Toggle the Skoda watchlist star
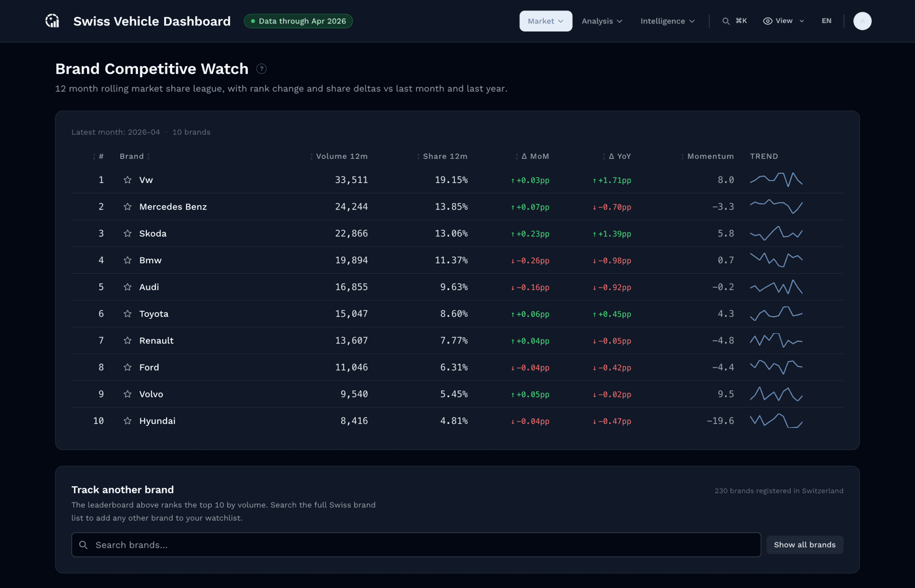Viewport: 915px width, 588px height. click(127, 233)
